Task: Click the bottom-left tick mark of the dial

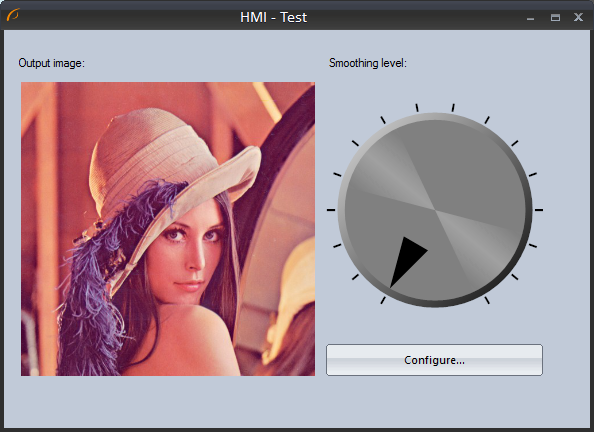Action: click(x=383, y=300)
